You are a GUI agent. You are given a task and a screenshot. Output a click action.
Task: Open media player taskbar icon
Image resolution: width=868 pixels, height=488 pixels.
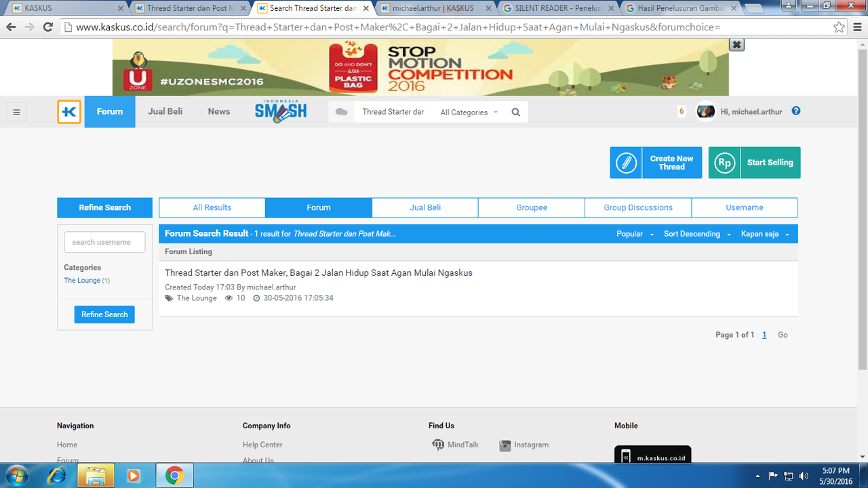pos(134,476)
